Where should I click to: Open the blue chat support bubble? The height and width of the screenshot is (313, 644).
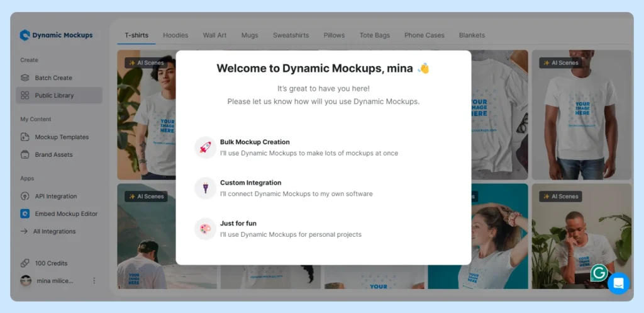pyautogui.click(x=618, y=283)
